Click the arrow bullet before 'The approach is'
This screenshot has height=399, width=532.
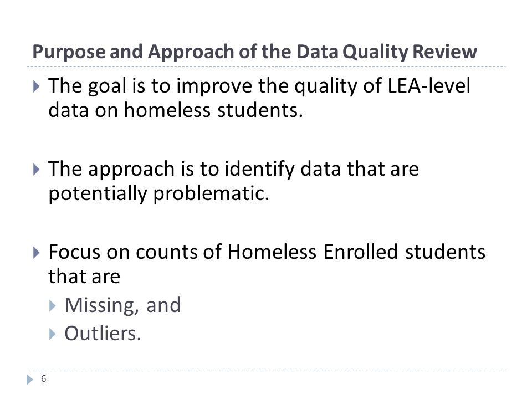pyautogui.click(x=37, y=170)
